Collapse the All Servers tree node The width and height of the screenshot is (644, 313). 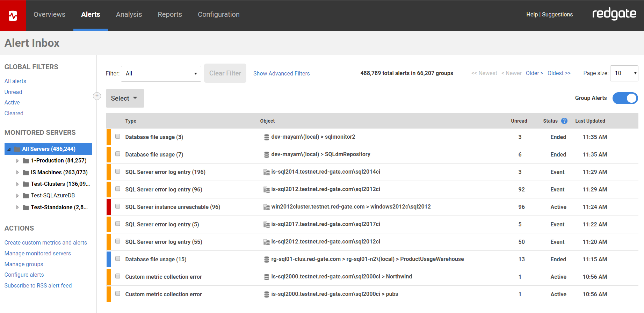[9, 149]
